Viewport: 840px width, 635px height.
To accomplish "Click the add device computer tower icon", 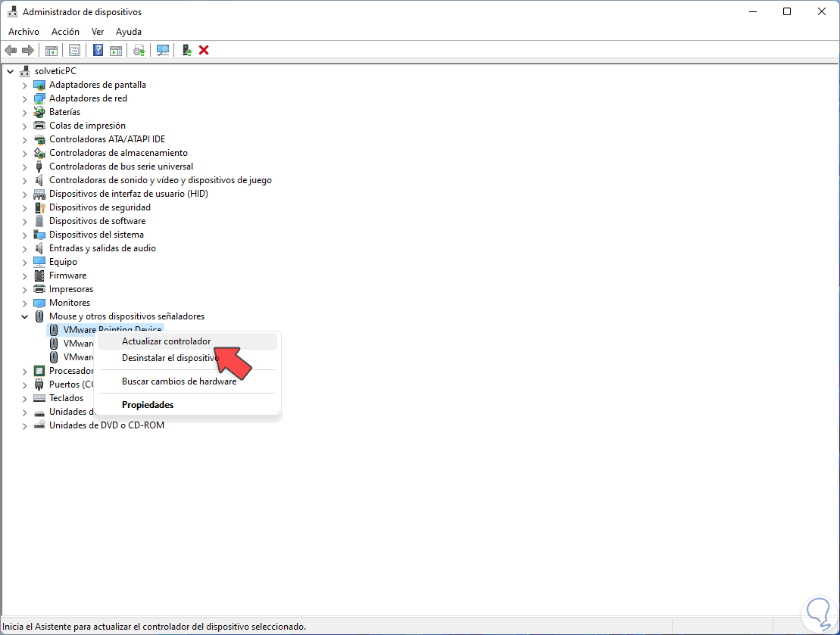I will (x=186, y=50).
